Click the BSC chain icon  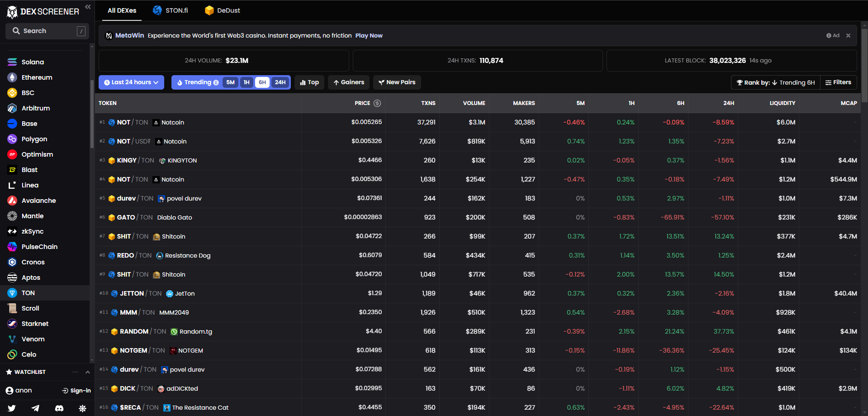coord(12,93)
